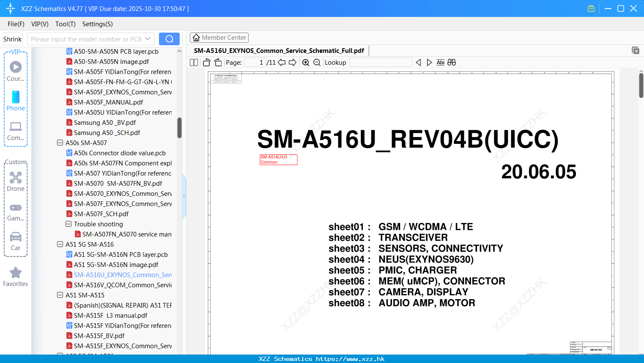Toggle two-page view layout icon
Image resolution: width=644 pixels, height=363 pixels.
pos(194,62)
